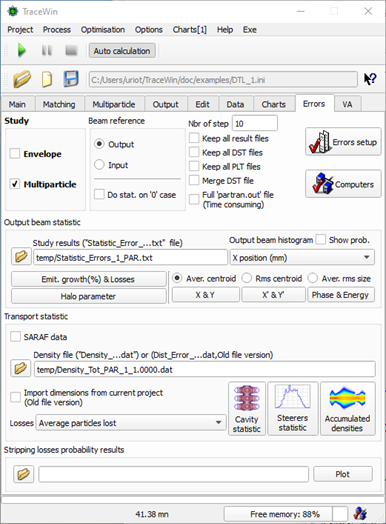Show Cavity statistic chart
Viewport: 386px width, 524px height.
[x=247, y=409]
